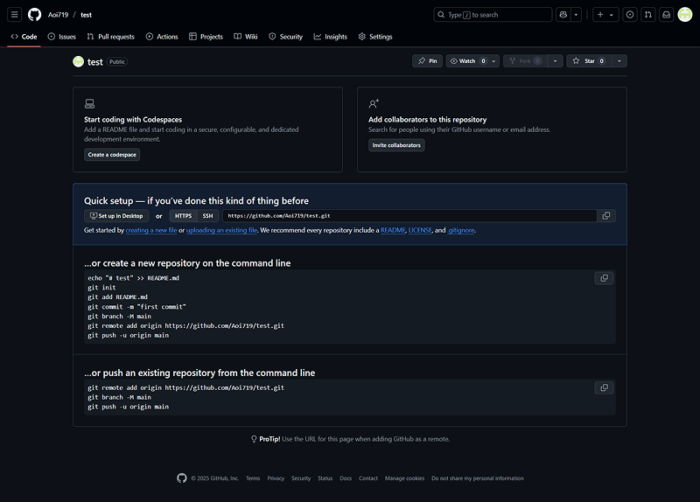This screenshot has width=700, height=502.
Task: Click the README link
Action: pyautogui.click(x=393, y=230)
